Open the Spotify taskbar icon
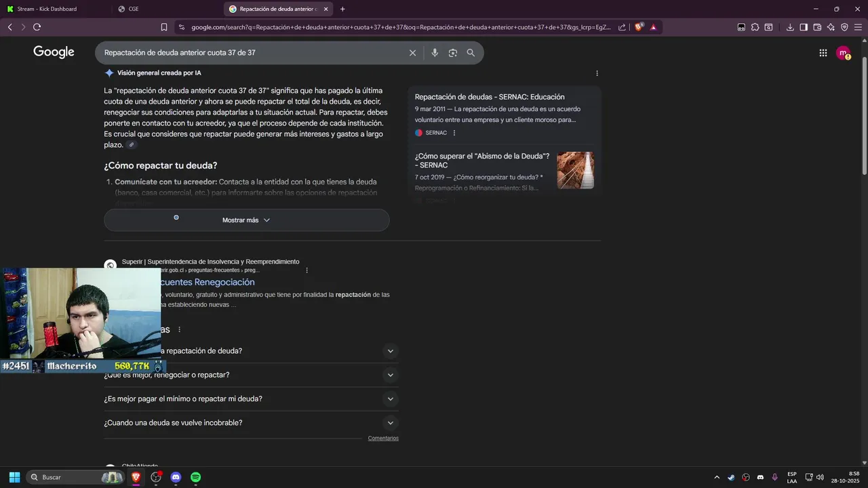Screen dimensions: 868x488 (x=195, y=477)
